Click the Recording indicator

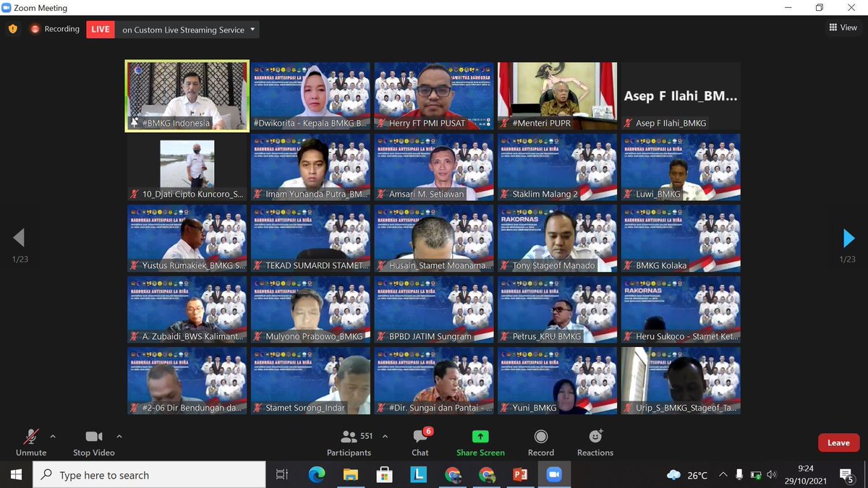(55, 30)
